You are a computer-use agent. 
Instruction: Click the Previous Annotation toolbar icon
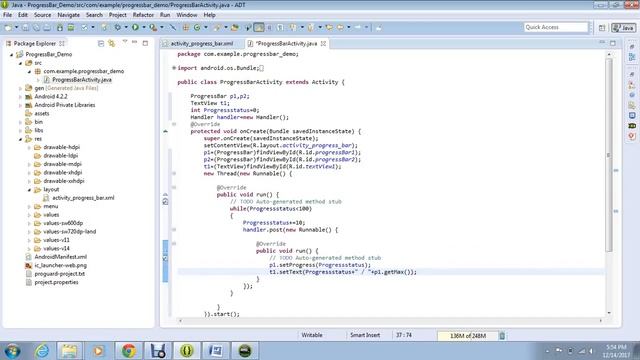coord(311,27)
